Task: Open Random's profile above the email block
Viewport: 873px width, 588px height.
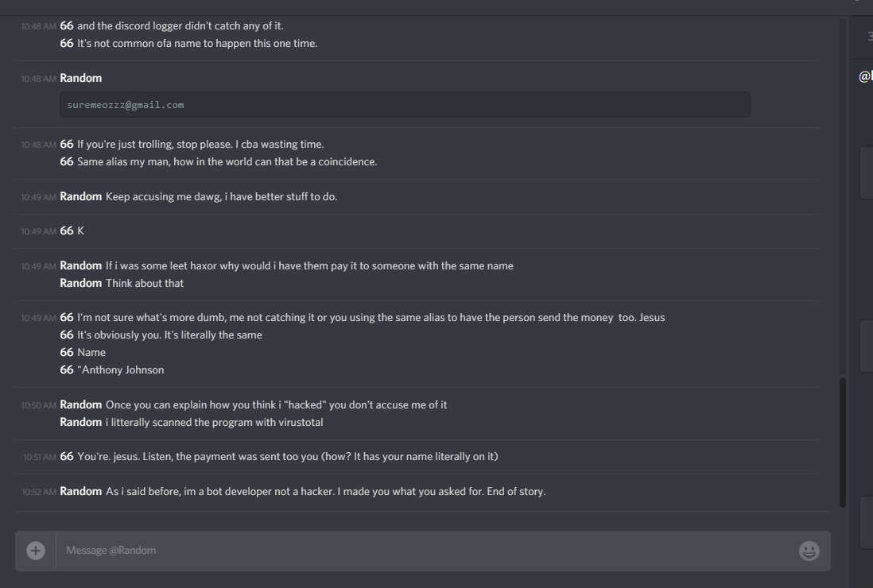Action: tap(81, 78)
